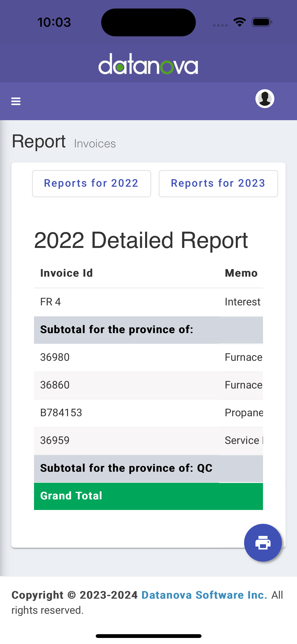Click the green Grand Total row
The height and width of the screenshot is (644, 297).
[x=148, y=496]
